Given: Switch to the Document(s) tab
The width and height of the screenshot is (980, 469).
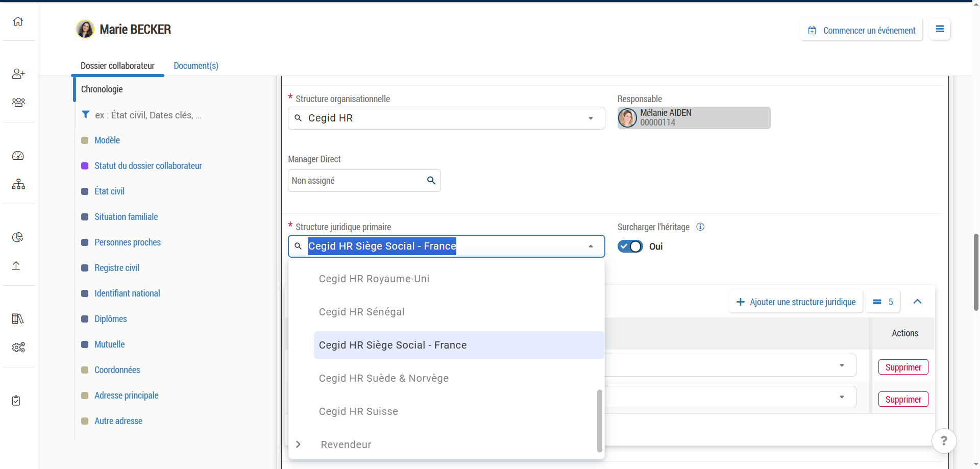Looking at the screenshot, I should pyautogui.click(x=196, y=66).
